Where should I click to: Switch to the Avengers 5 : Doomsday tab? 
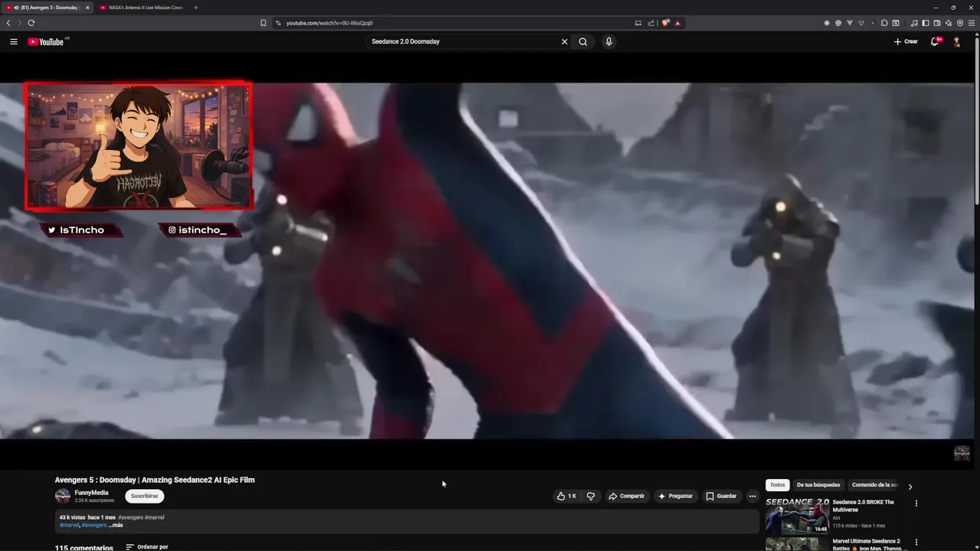[48, 8]
